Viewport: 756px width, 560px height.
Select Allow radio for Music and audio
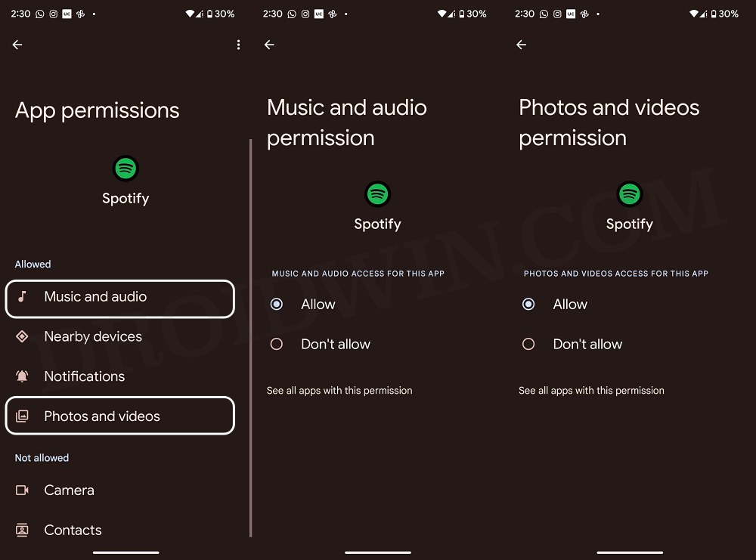tap(276, 304)
